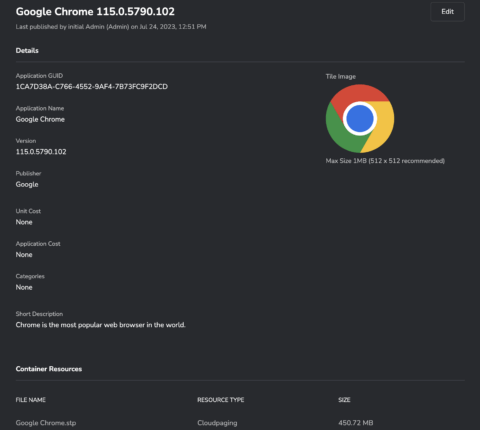Screen dimensions: 480x430
Task: Click the Max Size 1MB hint text
Action: pyautogui.click(x=385, y=161)
